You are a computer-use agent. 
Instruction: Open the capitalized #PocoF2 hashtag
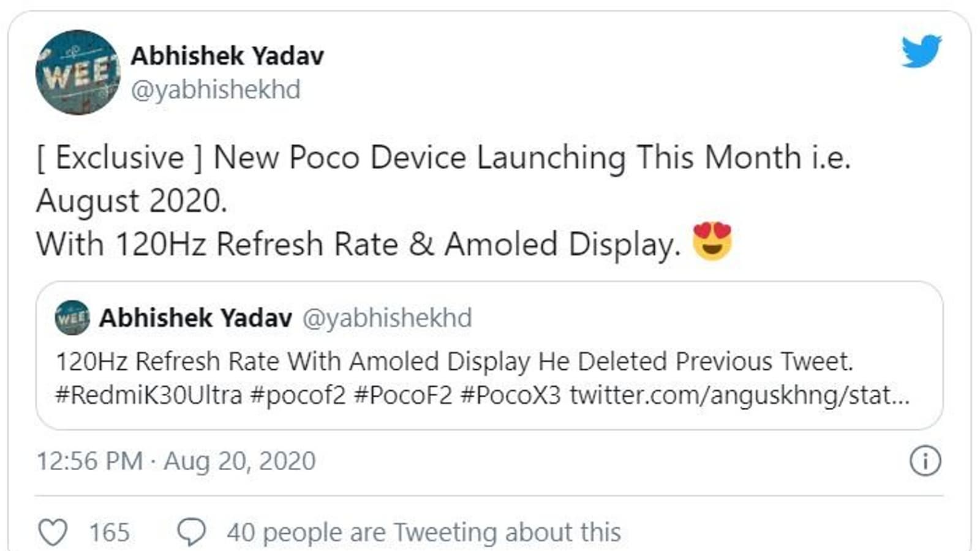pos(403,395)
